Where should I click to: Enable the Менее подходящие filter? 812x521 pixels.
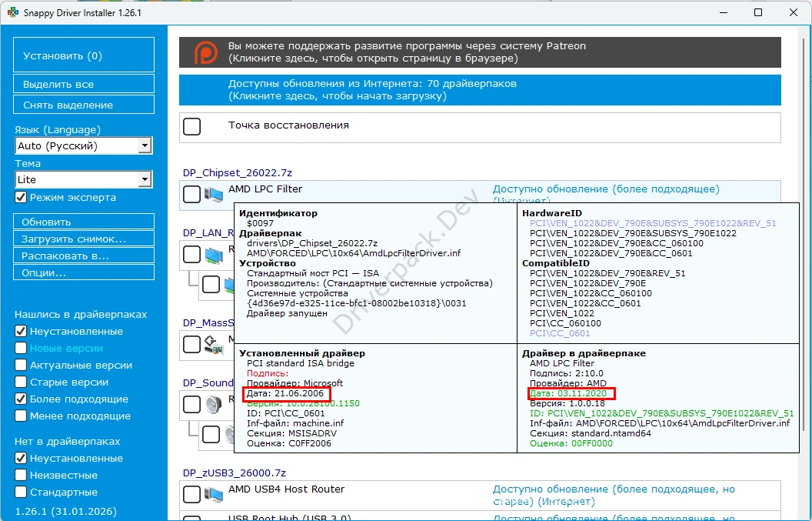click(21, 416)
